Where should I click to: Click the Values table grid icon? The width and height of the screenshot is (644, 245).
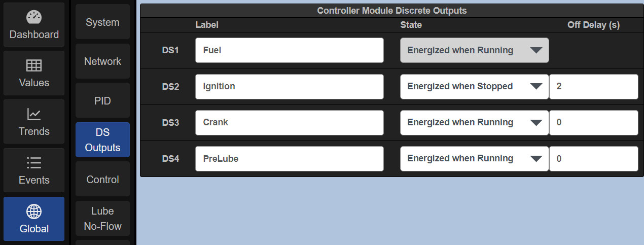[x=34, y=66]
